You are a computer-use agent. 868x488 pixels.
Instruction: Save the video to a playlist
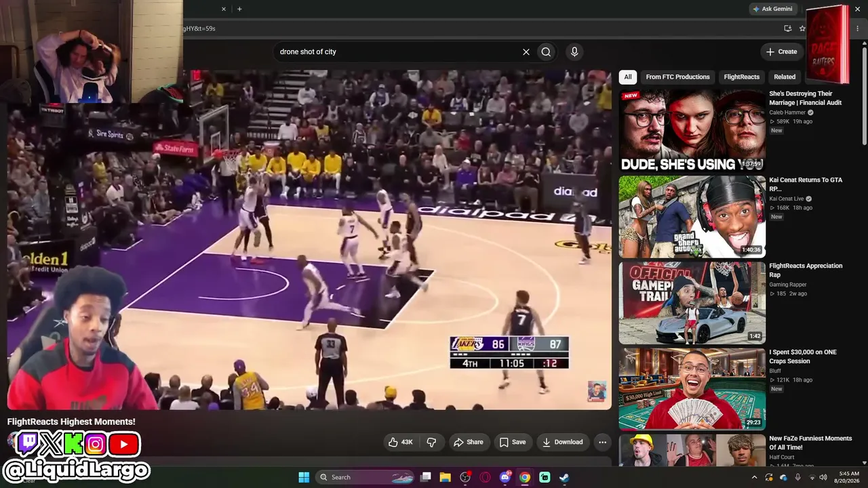[x=512, y=442]
